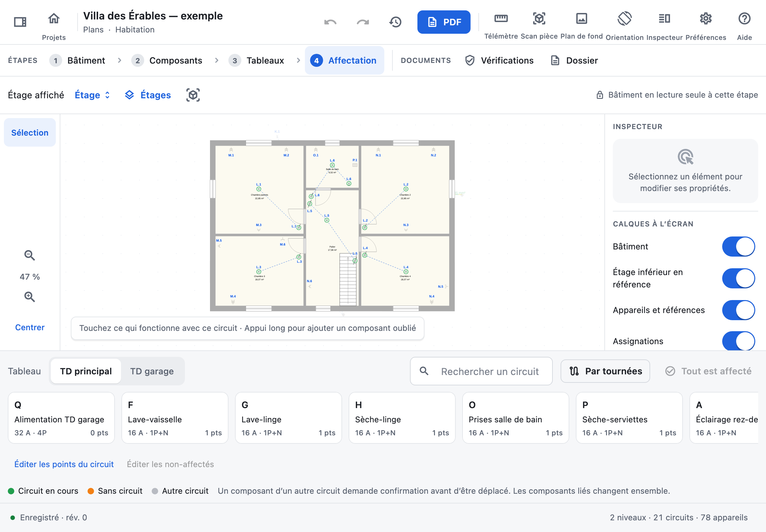Click the zoom in magnifier icon
This screenshot has height=532, width=766.
click(x=30, y=297)
